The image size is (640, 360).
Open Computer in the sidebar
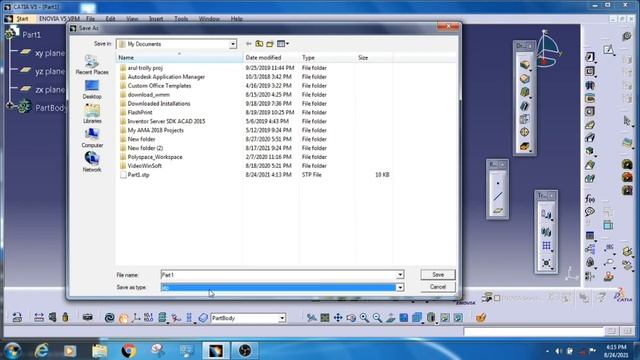pyautogui.click(x=92, y=138)
